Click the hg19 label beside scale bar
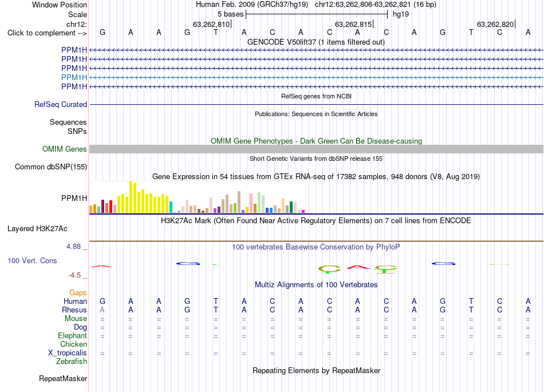Viewport: 544px width, 392px height. tap(401, 14)
